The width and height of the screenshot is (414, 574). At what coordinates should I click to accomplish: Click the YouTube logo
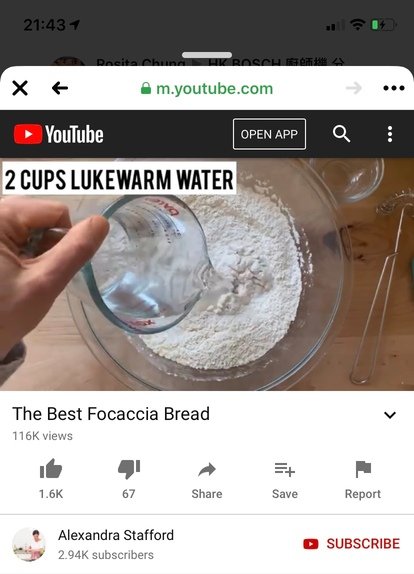tap(59, 134)
